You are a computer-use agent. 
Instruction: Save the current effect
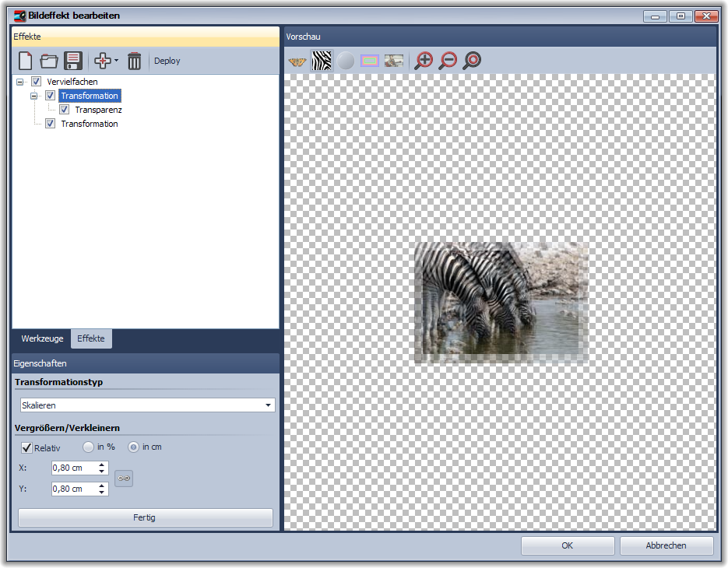pyautogui.click(x=73, y=60)
